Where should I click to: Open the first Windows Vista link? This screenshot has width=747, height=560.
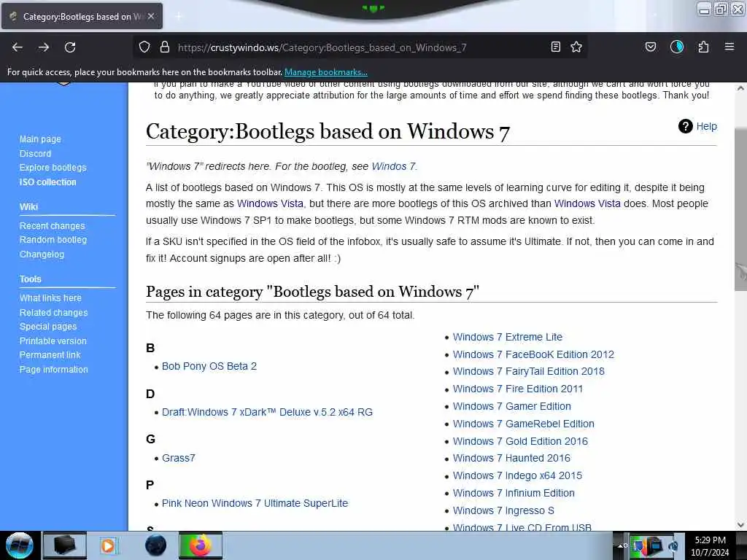pyautogui.click(x=270, y=203)
